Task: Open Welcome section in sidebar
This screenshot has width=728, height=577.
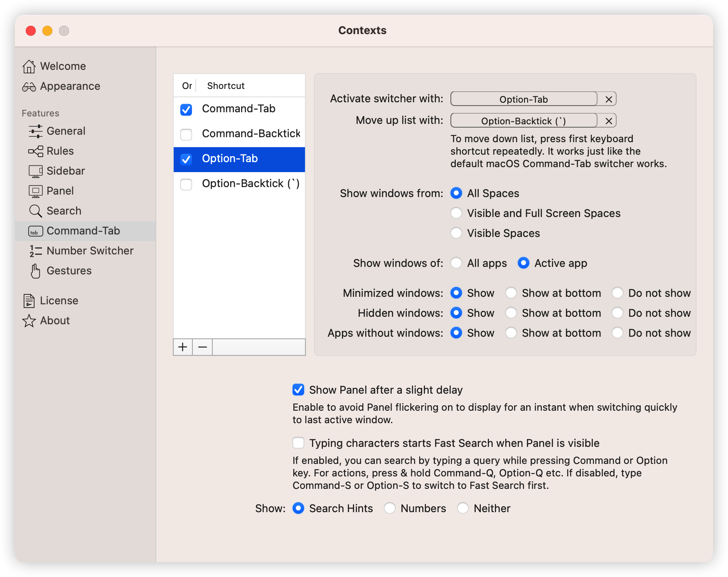Action: pyautogui.click(x=63, y=66)
